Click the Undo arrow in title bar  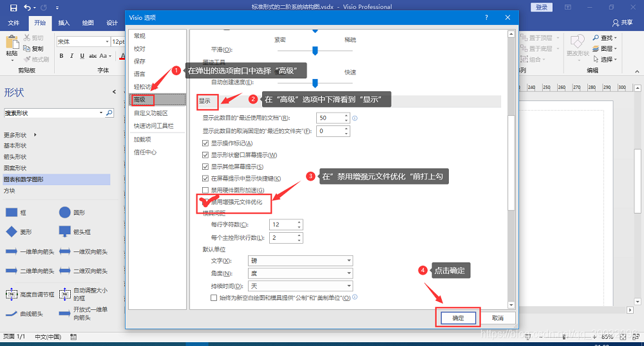coord(27,7)
